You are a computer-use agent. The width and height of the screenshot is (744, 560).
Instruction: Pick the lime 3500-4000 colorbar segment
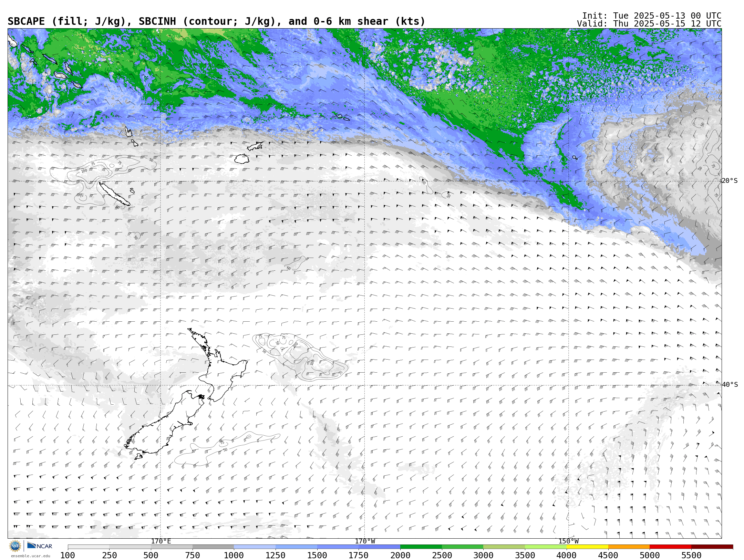coord(546,547)
